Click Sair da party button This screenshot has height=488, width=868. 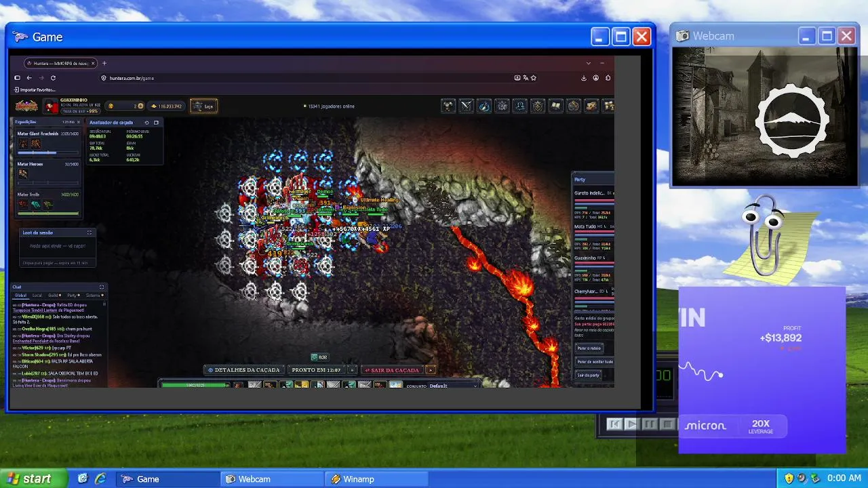589,375
